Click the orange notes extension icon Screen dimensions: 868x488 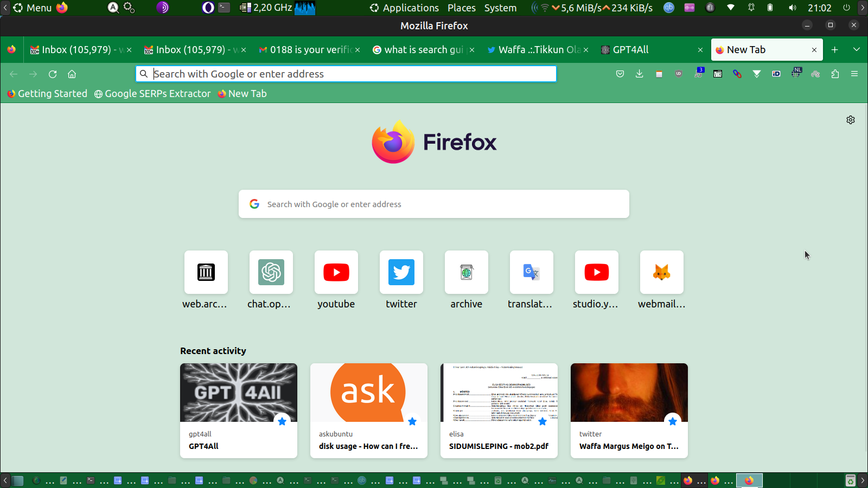[659, 74]
